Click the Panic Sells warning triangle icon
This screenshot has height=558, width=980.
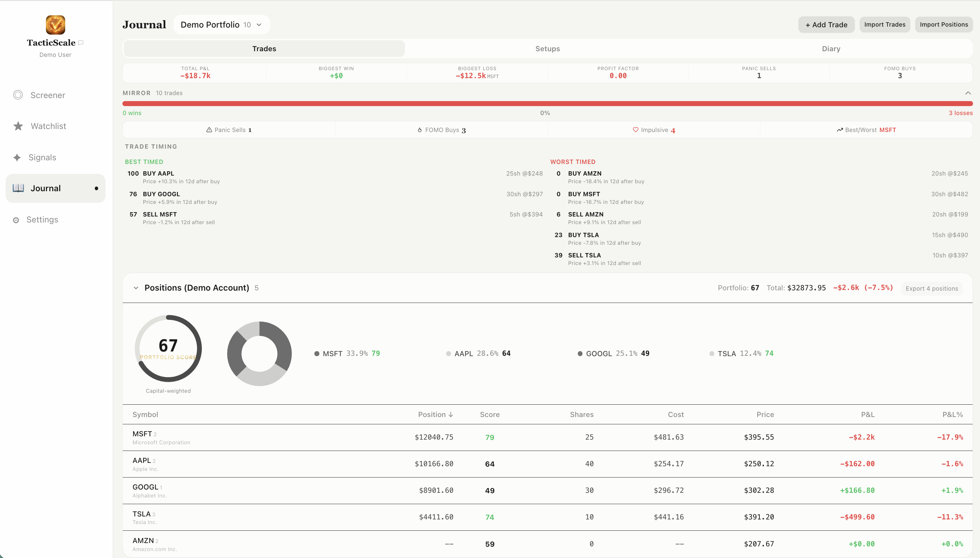click(209, 130)
